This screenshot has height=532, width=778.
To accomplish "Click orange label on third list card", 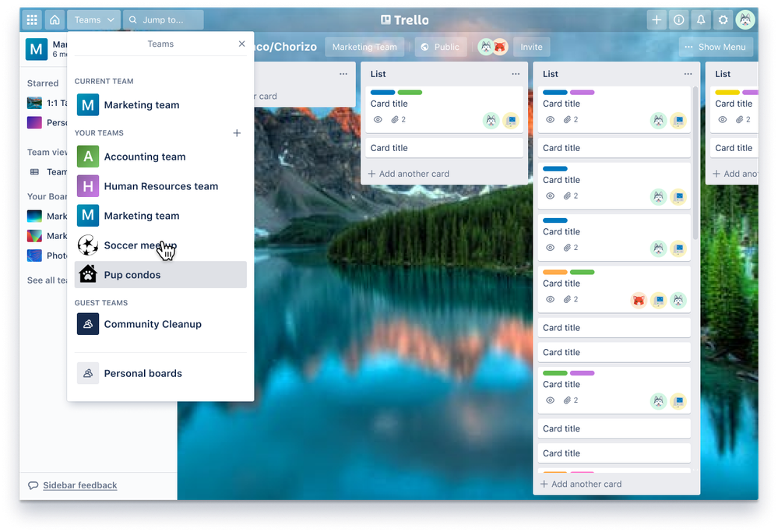I will [x=554, y=272].
